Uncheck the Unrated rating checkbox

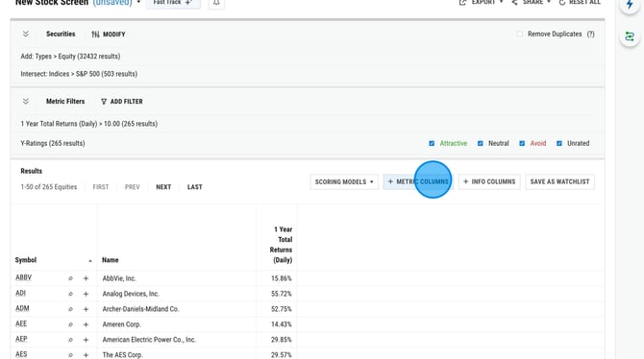coord(559,143)
